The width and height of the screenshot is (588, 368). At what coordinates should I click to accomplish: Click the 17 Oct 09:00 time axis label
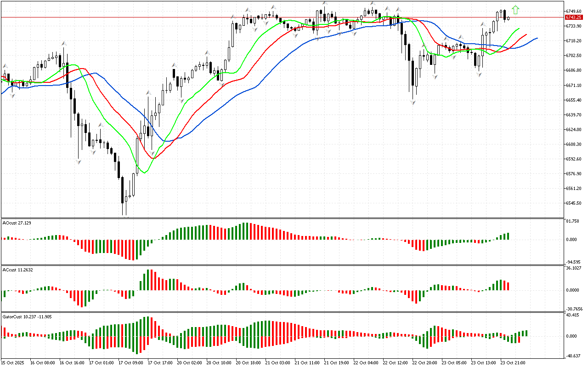tap(132, 363)
